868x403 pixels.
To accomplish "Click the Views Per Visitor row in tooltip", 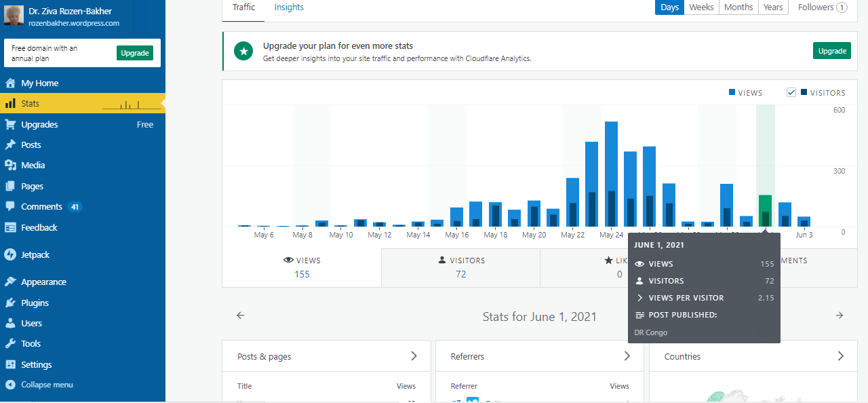I will 704,298.
